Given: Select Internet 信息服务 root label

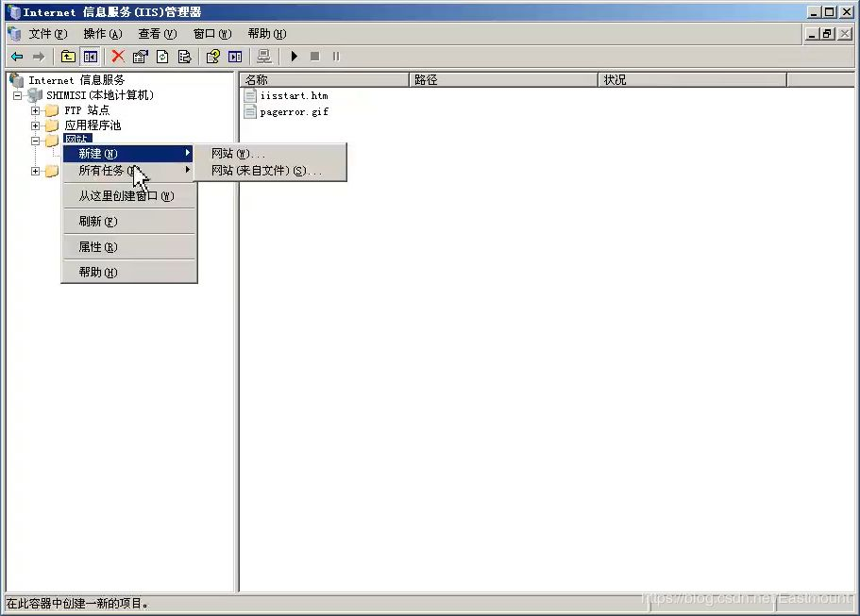Looking at the screenshot, I should point(76,80).
